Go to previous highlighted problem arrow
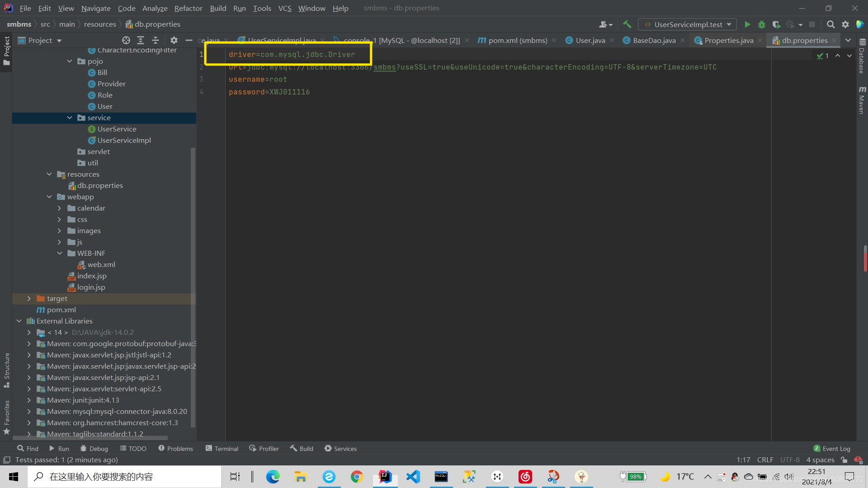 pyautogui.click(x=838, y=55)
